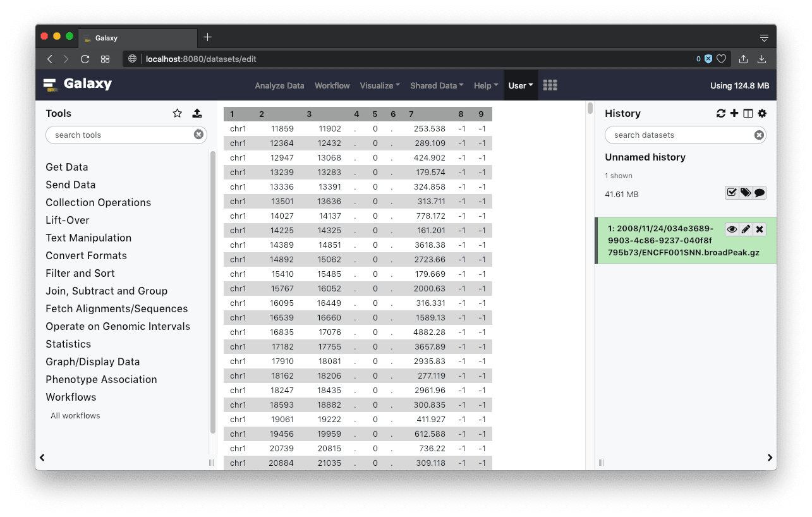Open the Text Manipulation tool section
The width and height of the screenshot is (812, 517).
[88, 238]
